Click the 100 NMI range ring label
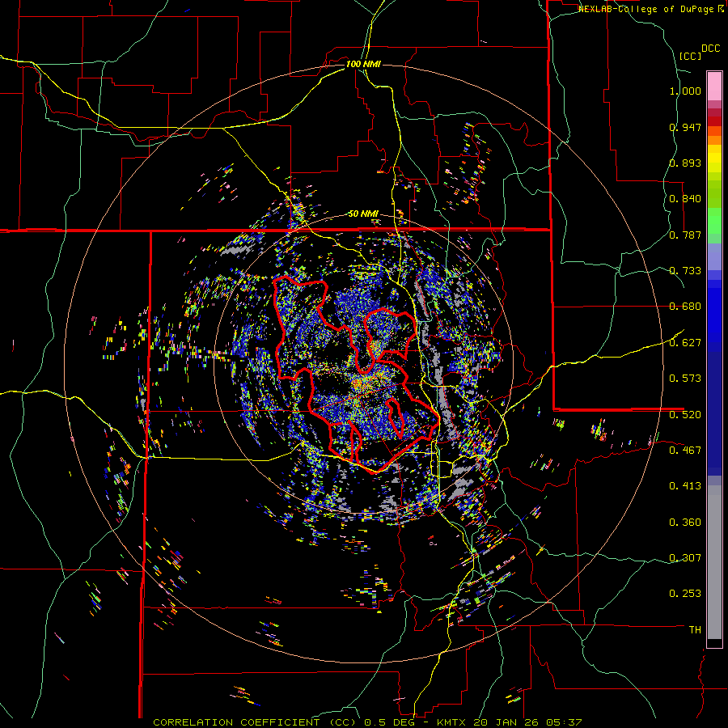Image resolution: width=728 pixels, height=728 pixels. pos(363,64)
